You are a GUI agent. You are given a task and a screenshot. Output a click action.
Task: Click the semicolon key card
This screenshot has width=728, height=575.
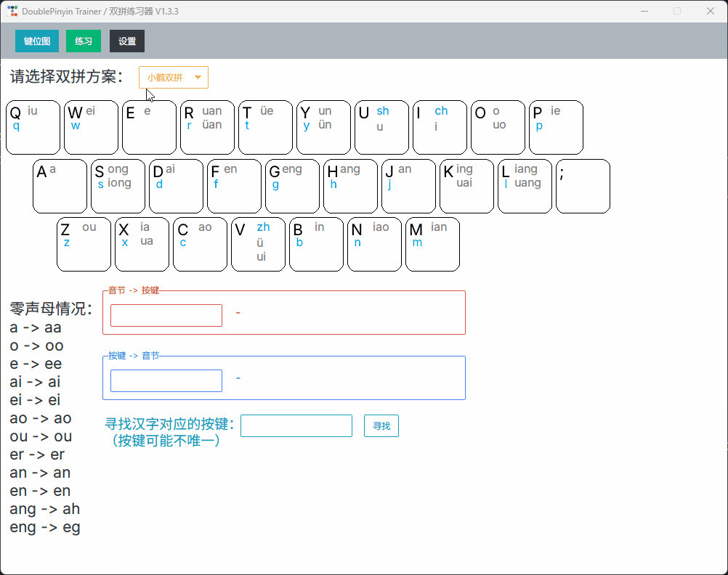pos(583,187)
